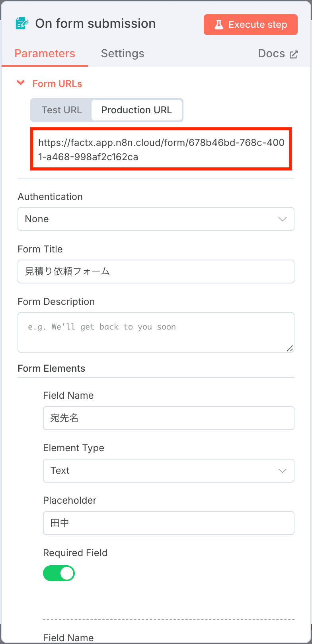Open the Settings tab
This screenshot has height=644, width=312.
(x=123, y=54)
